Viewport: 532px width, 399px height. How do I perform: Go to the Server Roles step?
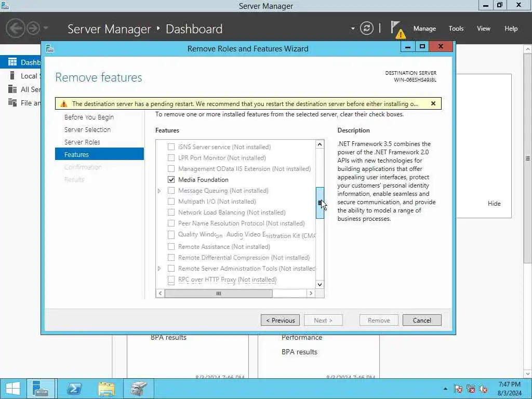pyautogui.click(x=82, y=142)
